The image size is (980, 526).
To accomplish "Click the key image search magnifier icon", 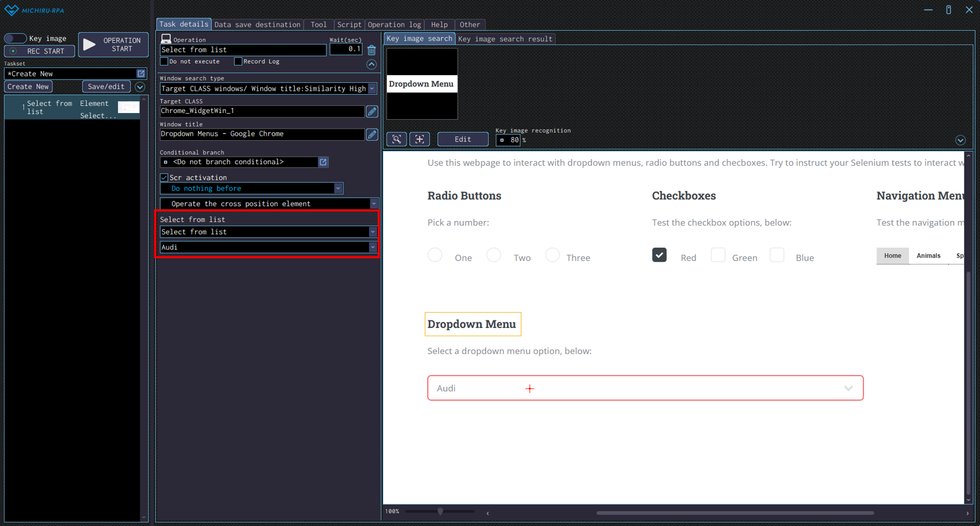I will click(397, 139).
